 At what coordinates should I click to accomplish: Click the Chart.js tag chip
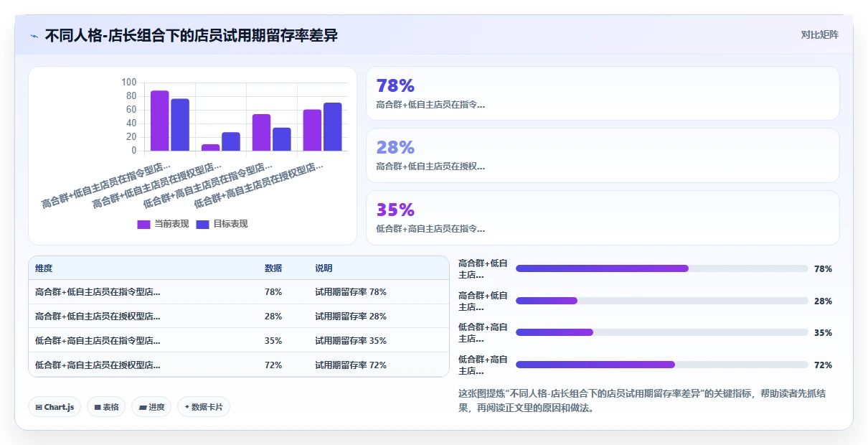pyautogui.click(x=55, y=407)
